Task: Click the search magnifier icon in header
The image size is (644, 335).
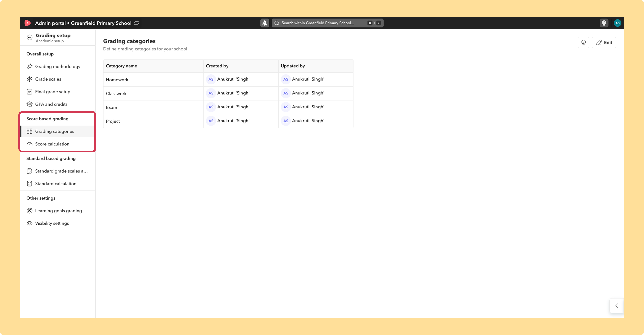Action: point(277,23)
